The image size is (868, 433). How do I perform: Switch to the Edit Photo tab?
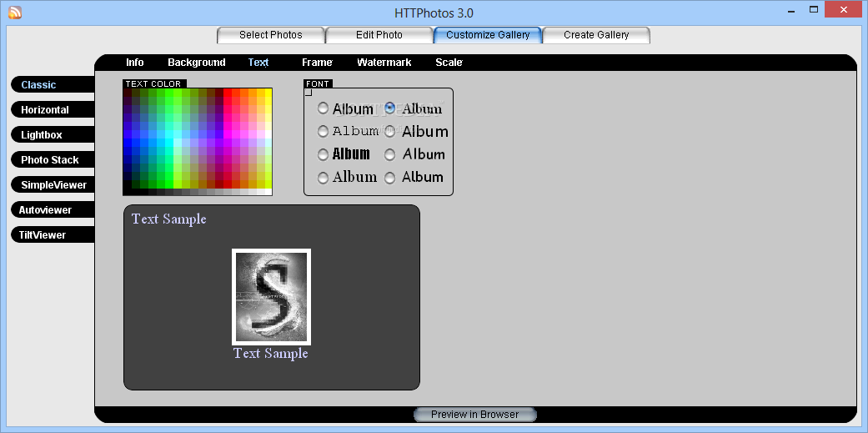tap(379, 35)
